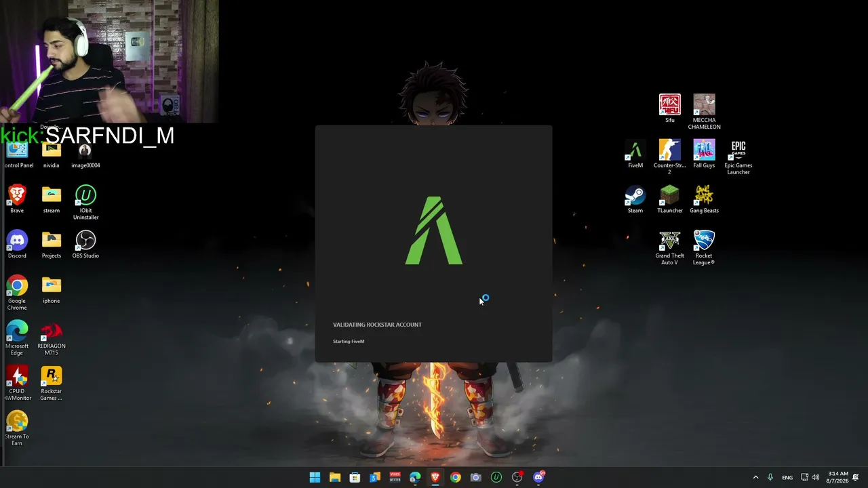Open the Discord desktop shortcut
This screenshot has width=868, height=488.
(x=17, y=245)
